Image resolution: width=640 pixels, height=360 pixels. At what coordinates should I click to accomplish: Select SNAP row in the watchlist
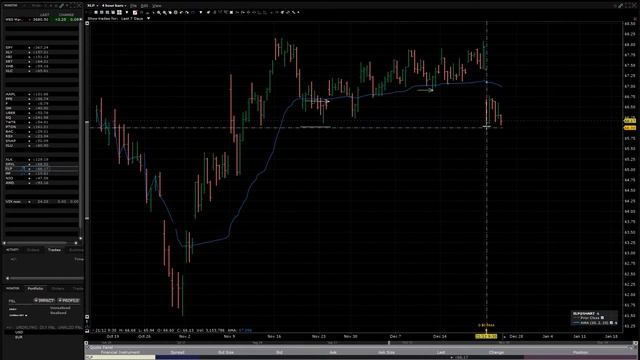(41, 141)
